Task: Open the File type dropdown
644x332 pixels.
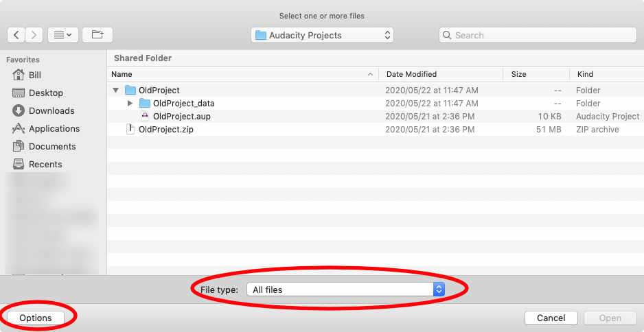Action: click(x=348, y=289)
